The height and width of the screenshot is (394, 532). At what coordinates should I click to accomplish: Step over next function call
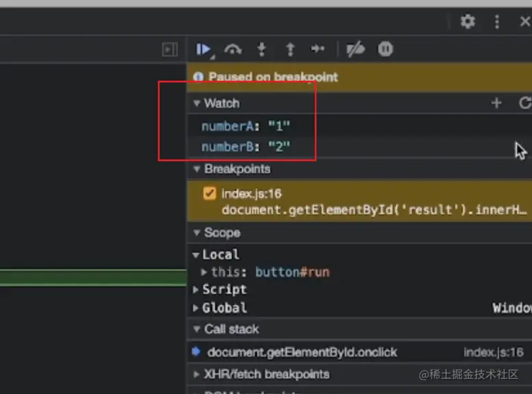pyautogui.click(x=233, y=49)
